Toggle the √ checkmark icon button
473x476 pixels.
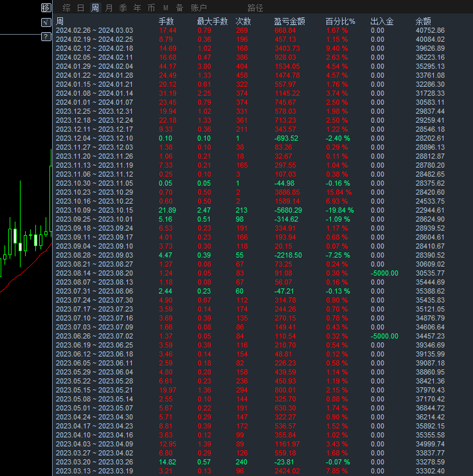(x=46, y=22)
